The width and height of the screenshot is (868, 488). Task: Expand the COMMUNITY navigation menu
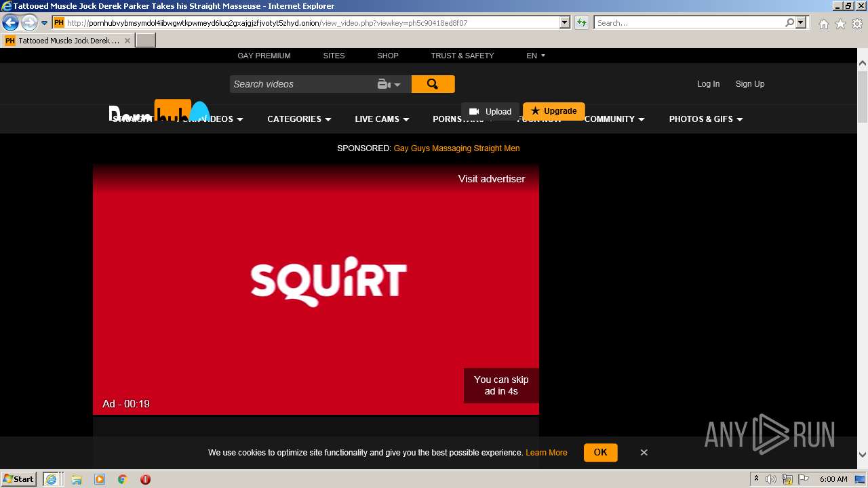[614, 119]
